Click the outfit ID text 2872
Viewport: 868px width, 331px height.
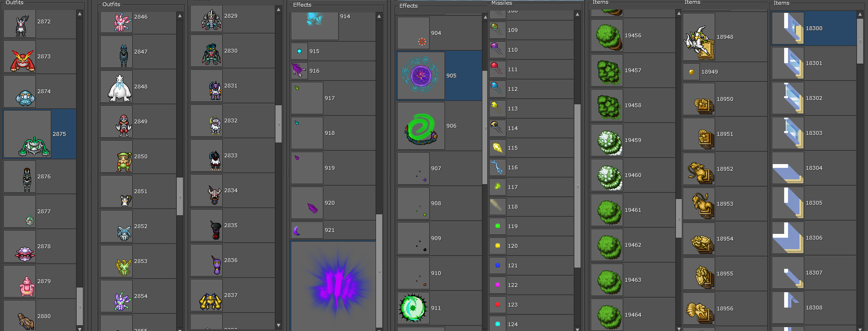pos(44,22)
